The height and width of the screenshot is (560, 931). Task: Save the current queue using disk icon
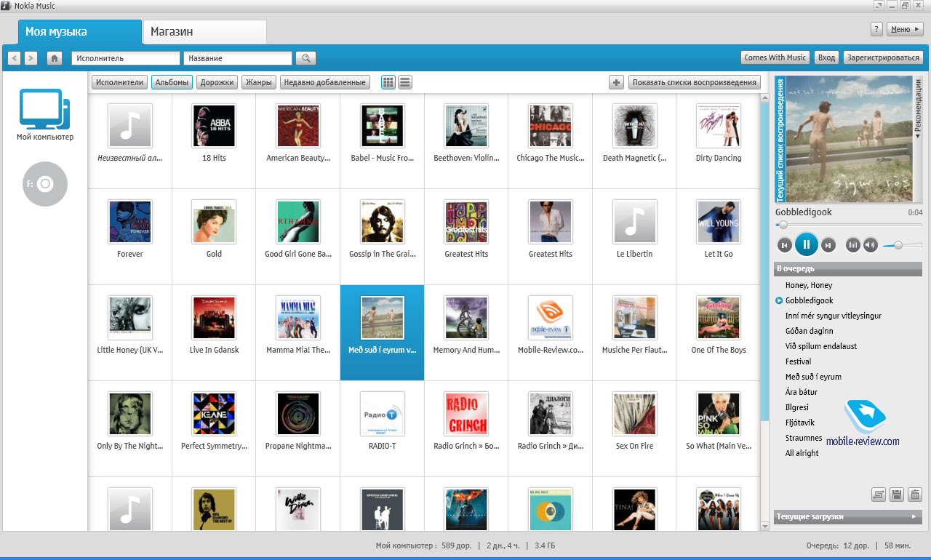coord(897,495)
